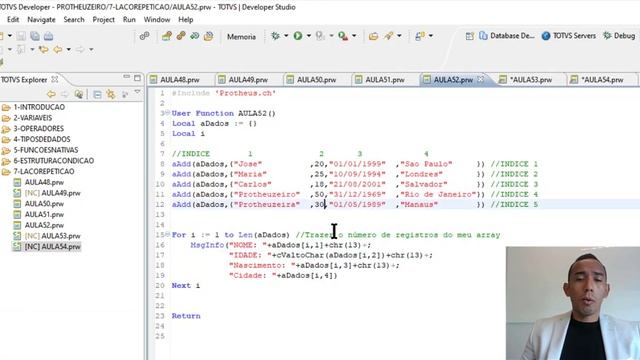Open dropdown arrow next to Debug bug icon
This screenshot has height=360, width=640.
(x=286, y=36)
